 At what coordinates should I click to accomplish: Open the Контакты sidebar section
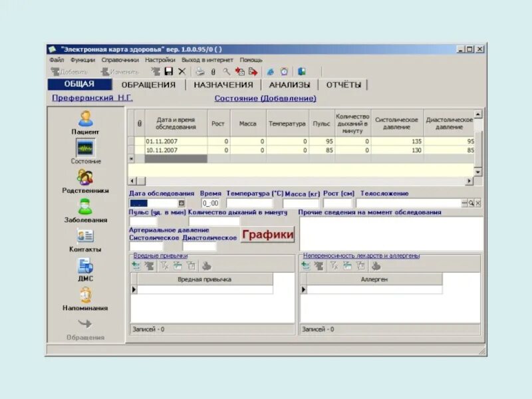click(85, 240)
